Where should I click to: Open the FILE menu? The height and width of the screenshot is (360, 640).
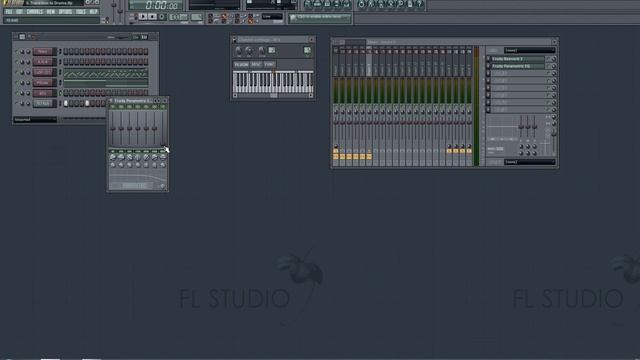coord(9,12)
